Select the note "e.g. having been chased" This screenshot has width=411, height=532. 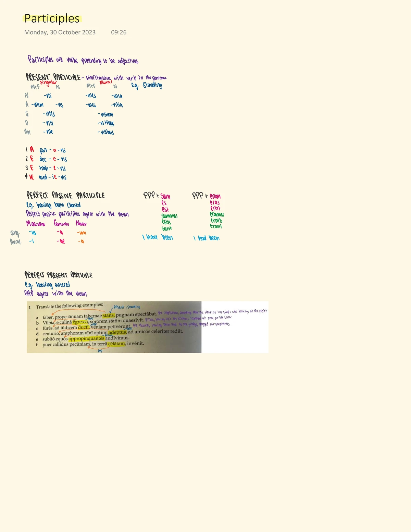(x=53, y=205)
